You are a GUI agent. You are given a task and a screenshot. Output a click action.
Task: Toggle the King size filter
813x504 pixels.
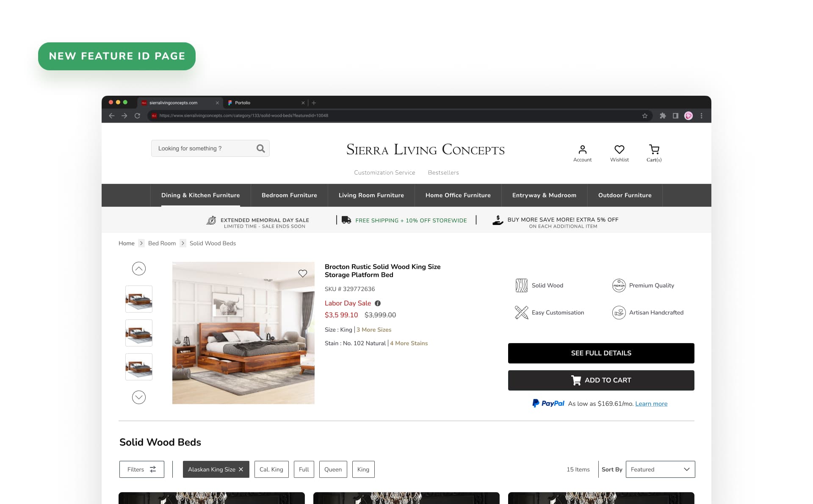click(363, 469)
